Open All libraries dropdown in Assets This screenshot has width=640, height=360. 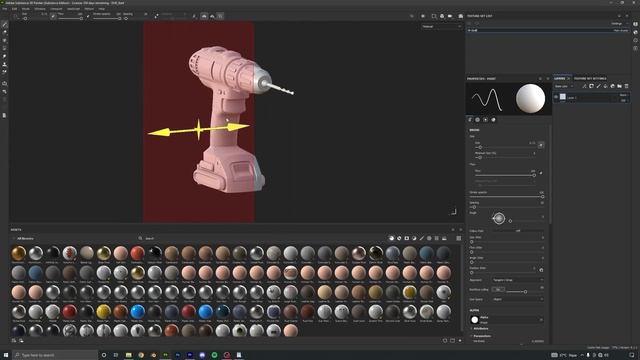[24, 238]
